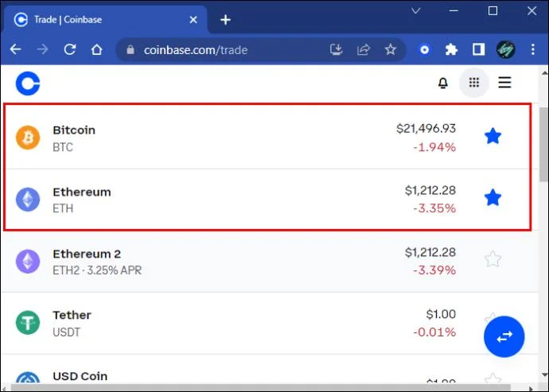Bookmark this tab with star icon
The height and width of the screenshot is (392, 549).
pos(391,49)
